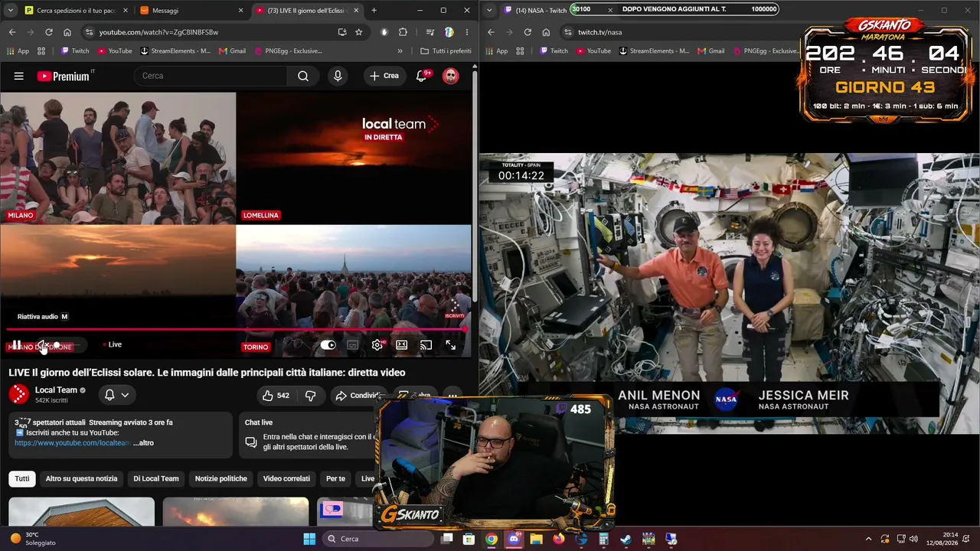
Task: Select the 'Di Local Team' chip
Action: coord(156,479)
